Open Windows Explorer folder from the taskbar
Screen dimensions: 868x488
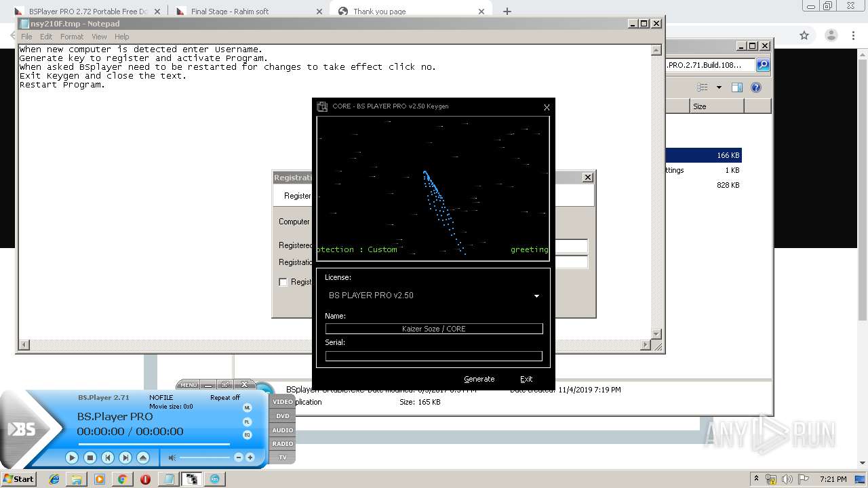[77, 479]
